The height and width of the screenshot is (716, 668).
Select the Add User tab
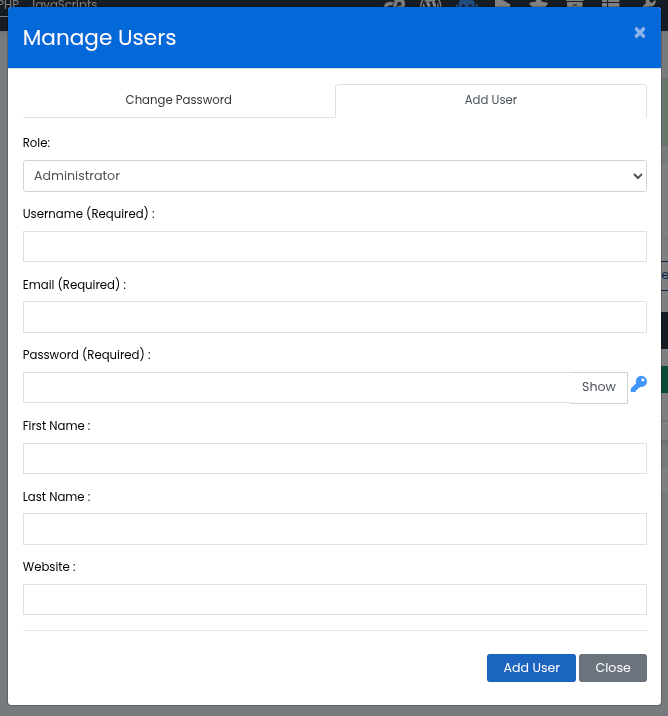point(491,100)
